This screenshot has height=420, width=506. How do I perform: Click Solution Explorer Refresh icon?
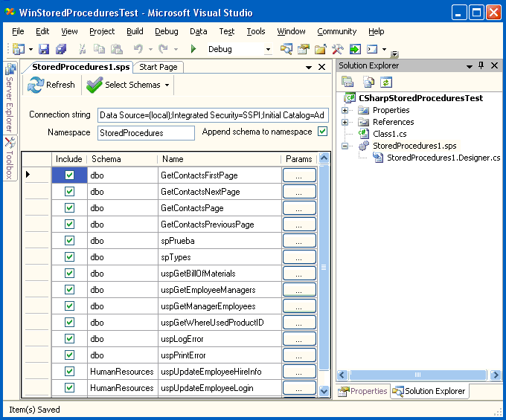(386, 83)
